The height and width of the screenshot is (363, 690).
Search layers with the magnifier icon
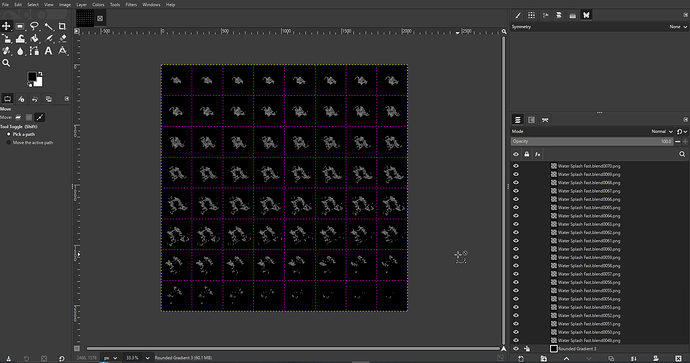pyautogui.click(x=682, y=154)
